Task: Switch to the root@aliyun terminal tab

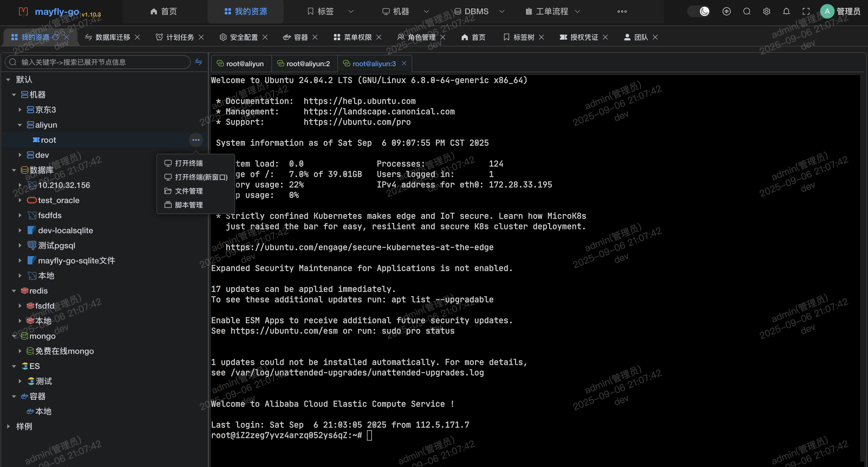Action: pyautogui.click(x=241, y=63)
